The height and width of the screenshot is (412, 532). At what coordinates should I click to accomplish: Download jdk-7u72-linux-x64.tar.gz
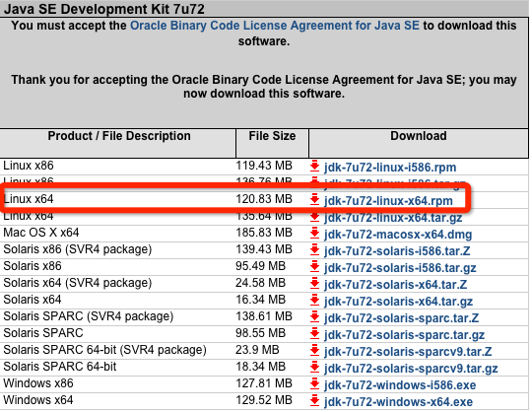click(x=393, y=218)
